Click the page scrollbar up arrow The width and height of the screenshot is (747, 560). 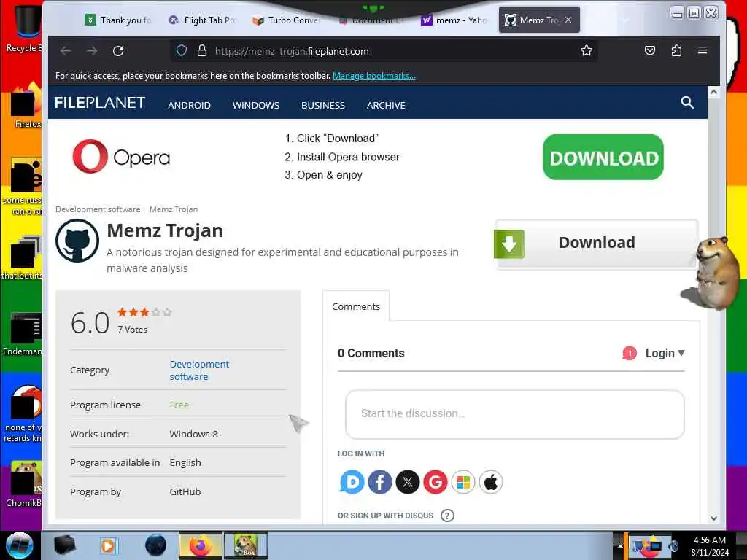[713, 92]
